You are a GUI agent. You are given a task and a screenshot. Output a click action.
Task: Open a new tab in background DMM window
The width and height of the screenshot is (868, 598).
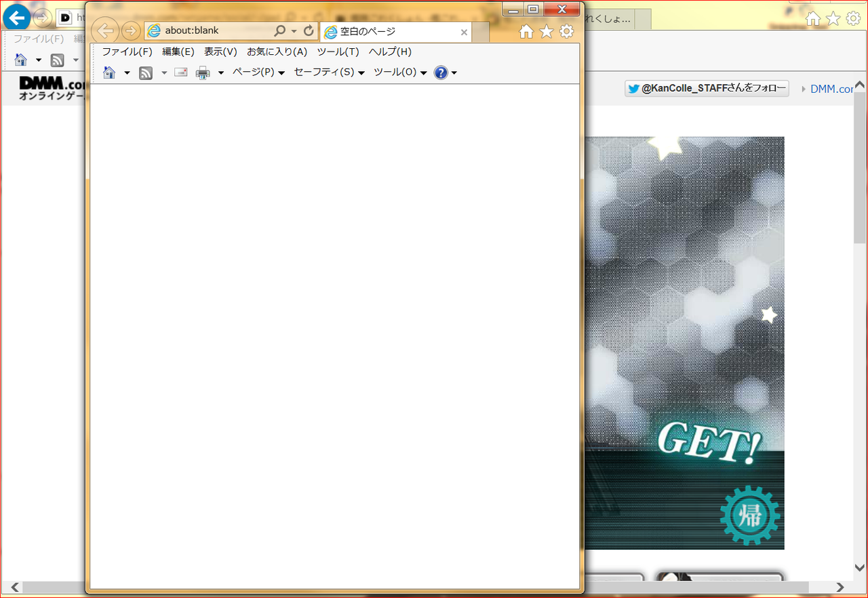click(642, 20)
